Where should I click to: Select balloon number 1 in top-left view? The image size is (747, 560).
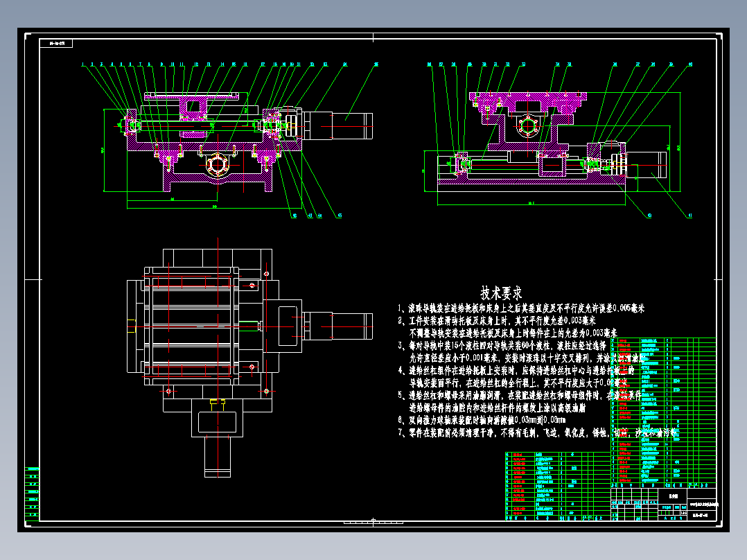click(x=82, y=64)
